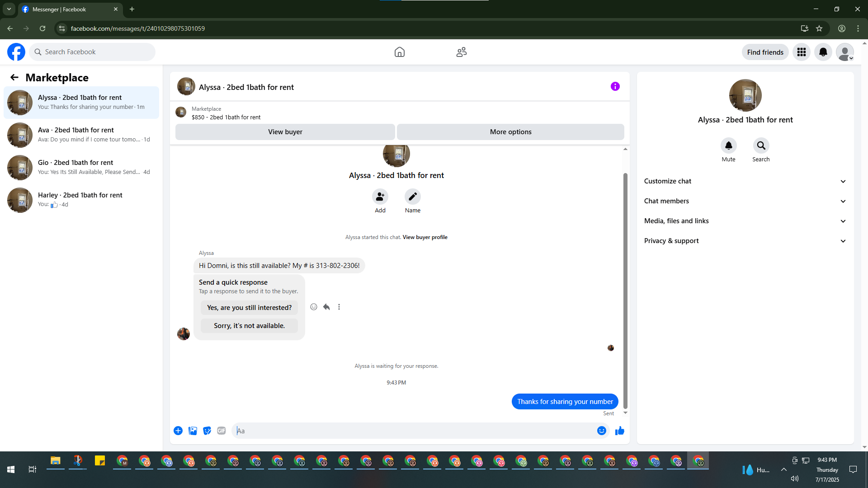Open a new browser tab
Screen dimensions: 868x488
click(132, 9)
